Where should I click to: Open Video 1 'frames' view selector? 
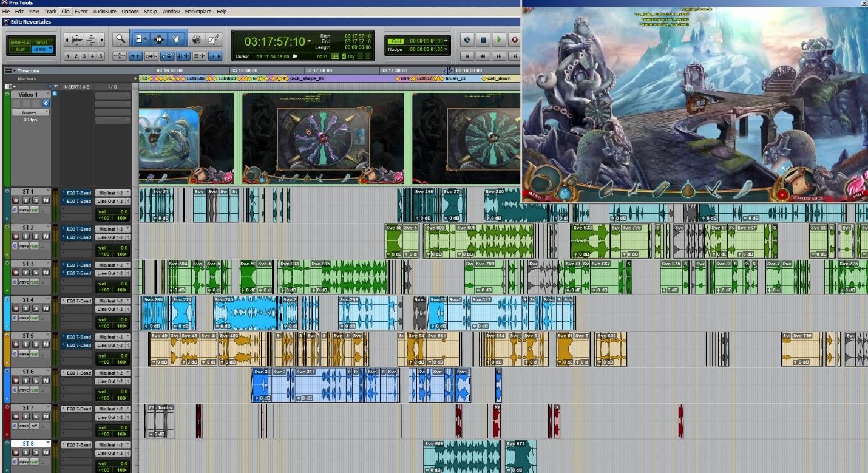pos(30,112)
